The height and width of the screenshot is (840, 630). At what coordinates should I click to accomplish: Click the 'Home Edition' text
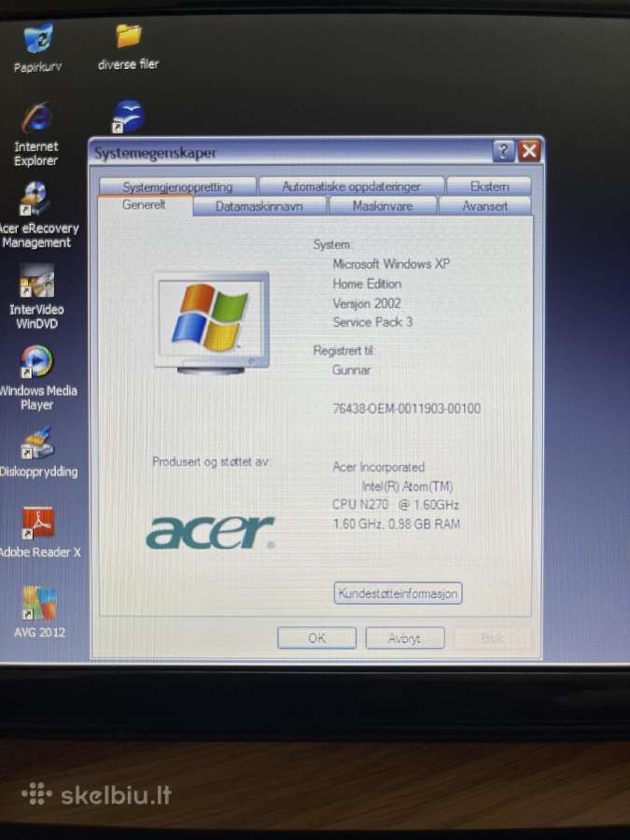[367, 284]
